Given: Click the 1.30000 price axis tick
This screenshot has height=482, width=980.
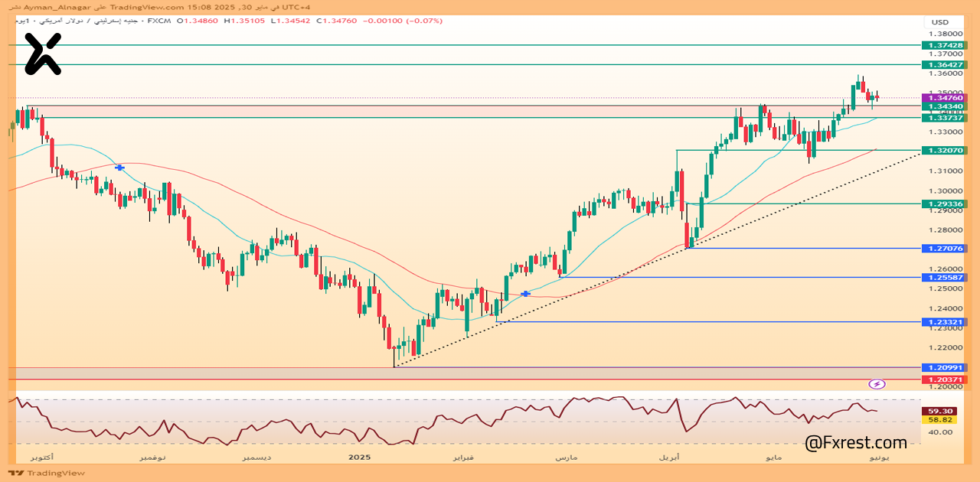Looking at the screenshot, I should [946, 191].
